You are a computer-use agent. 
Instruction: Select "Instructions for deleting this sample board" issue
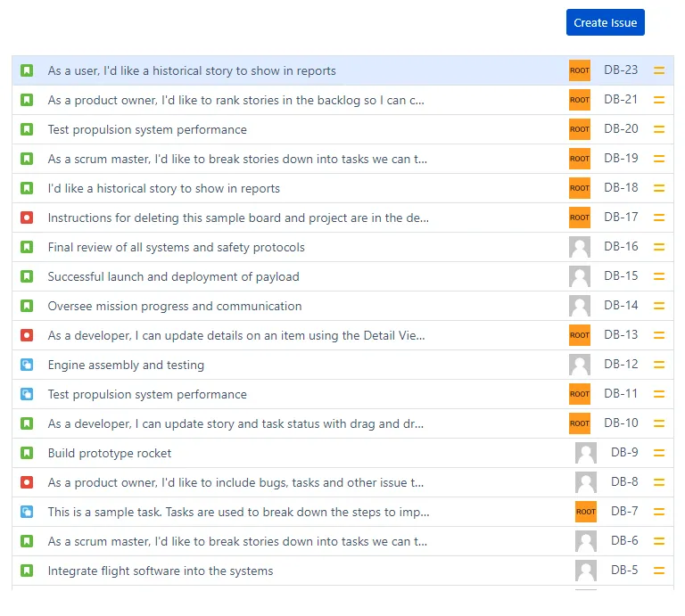click(238, 218)
